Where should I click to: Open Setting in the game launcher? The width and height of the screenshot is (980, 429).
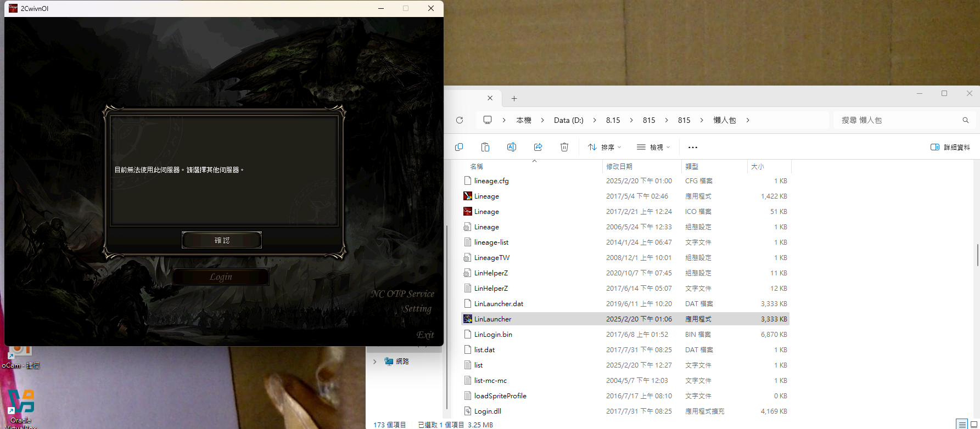[417, 309]
